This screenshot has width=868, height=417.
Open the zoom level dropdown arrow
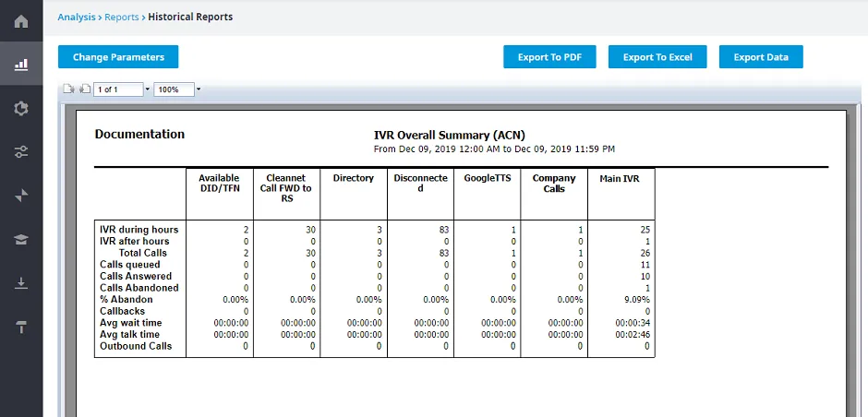click(199, 89)
